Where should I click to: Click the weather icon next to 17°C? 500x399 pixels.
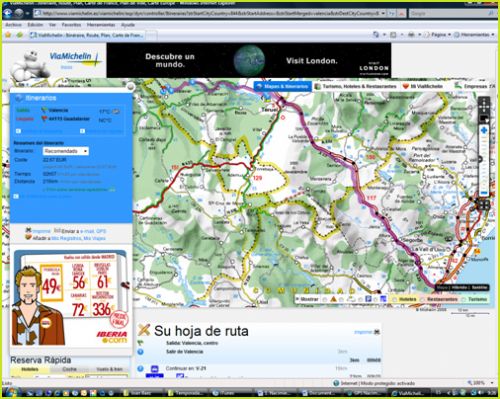tap(116, 111)
